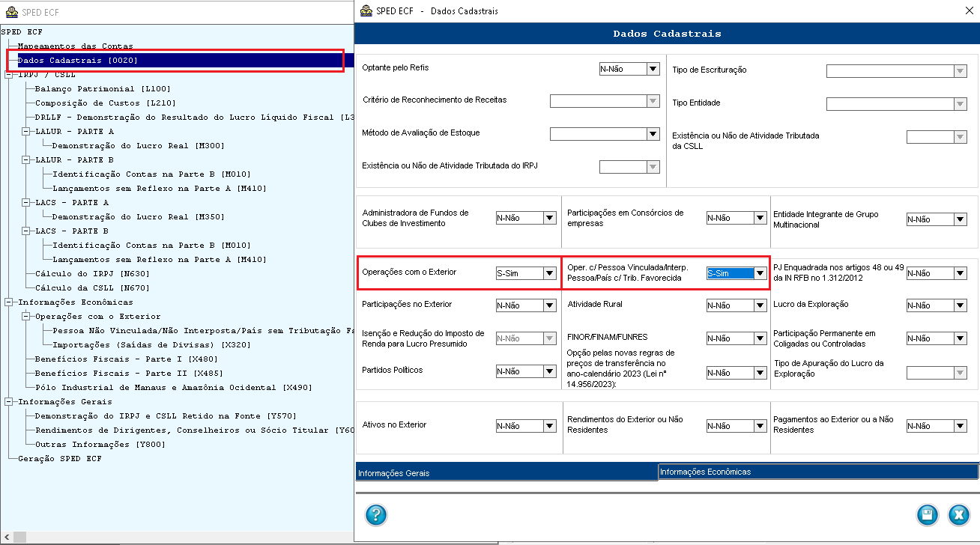Click the save diskette icon
Viewport: 980px width, 545px height.
click(x=928, y=515)
